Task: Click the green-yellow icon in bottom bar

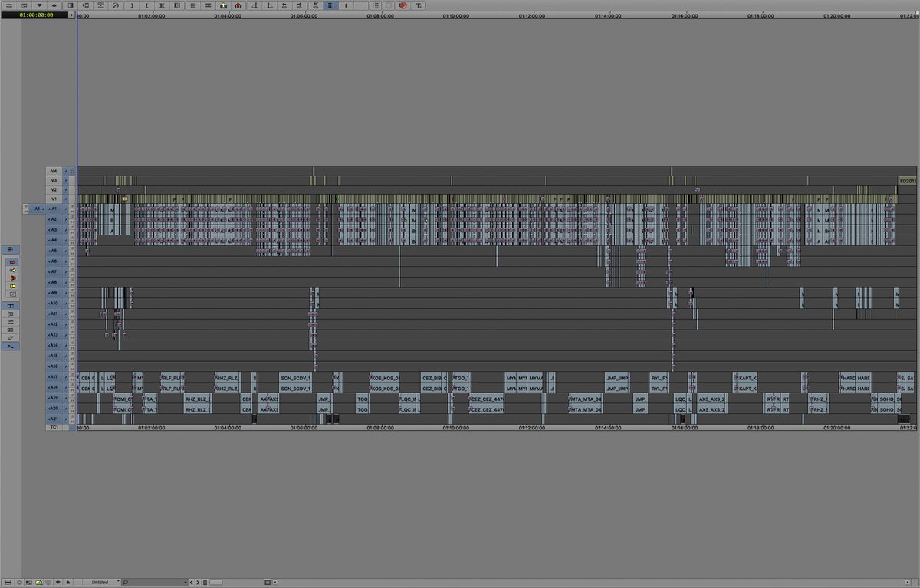Action: [x=38, y=582]
